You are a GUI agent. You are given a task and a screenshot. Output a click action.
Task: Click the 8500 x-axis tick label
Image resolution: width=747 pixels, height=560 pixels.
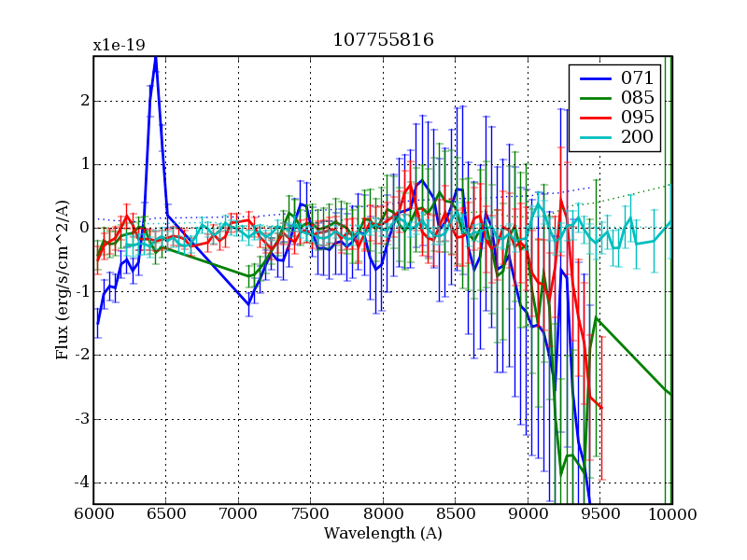[455, 514]
